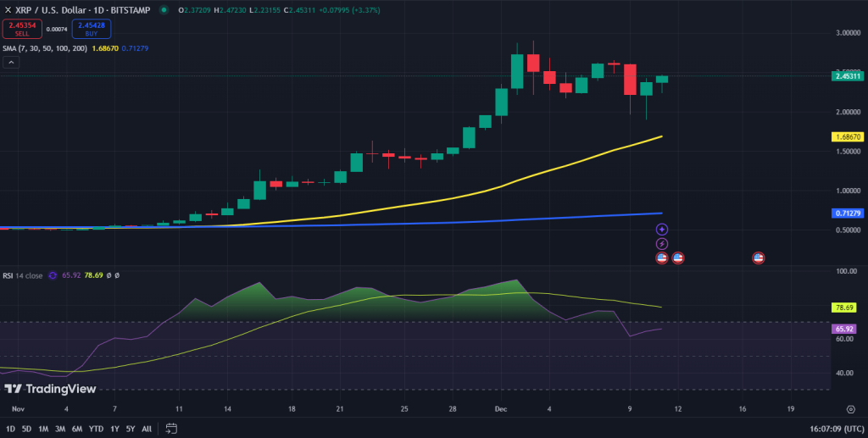Click the blue BUY price button
The width and height of the screenshot is (868, 438).
[x=92, y=29]
